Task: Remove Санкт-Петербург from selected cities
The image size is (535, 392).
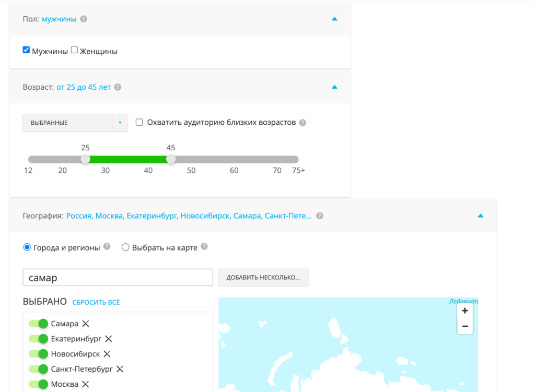Action: click(x=120, y=369)
